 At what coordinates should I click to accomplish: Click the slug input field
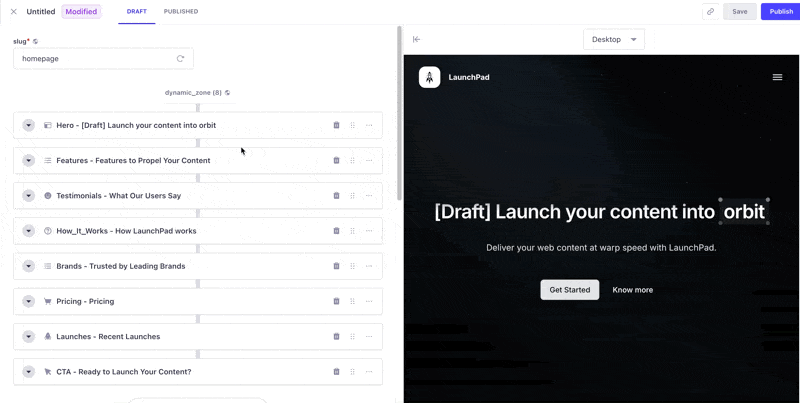pos(95,59)
